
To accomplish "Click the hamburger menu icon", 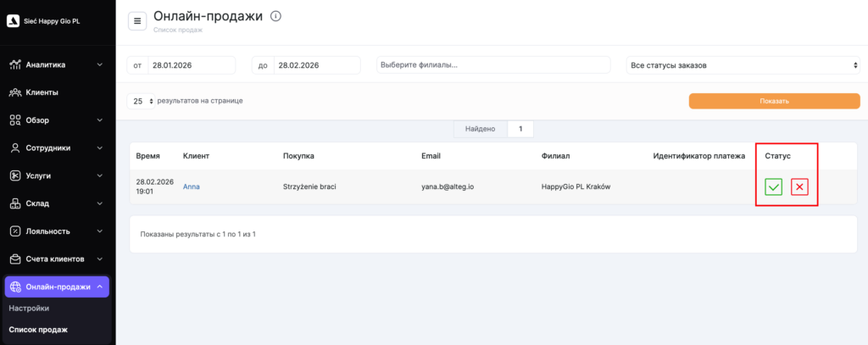I will pyautogui.click(x=137, y=21).
